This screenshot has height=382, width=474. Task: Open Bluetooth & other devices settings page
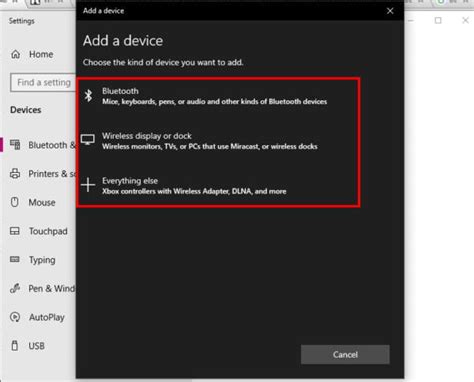click(x=38, y=145)
